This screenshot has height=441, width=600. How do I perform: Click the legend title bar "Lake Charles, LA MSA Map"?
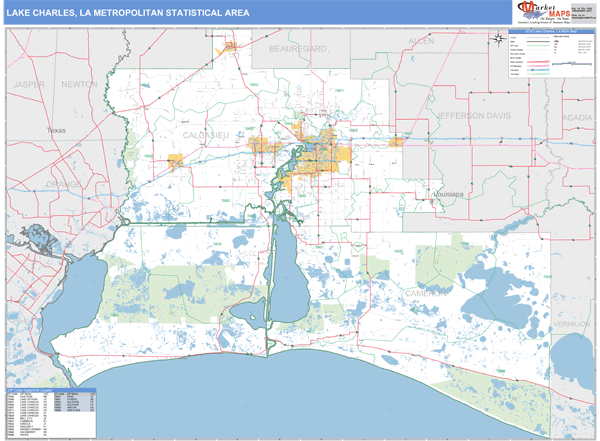click(551, 31)
